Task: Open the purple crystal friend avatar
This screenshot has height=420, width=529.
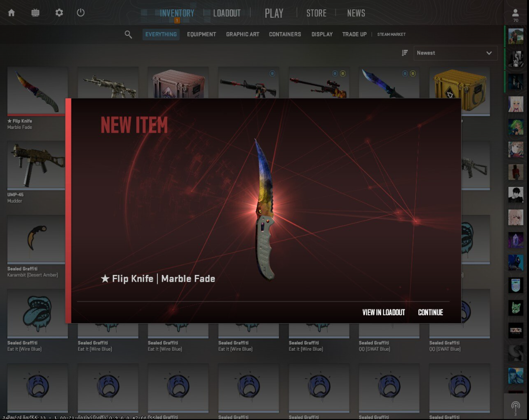Action: point(516,240)
